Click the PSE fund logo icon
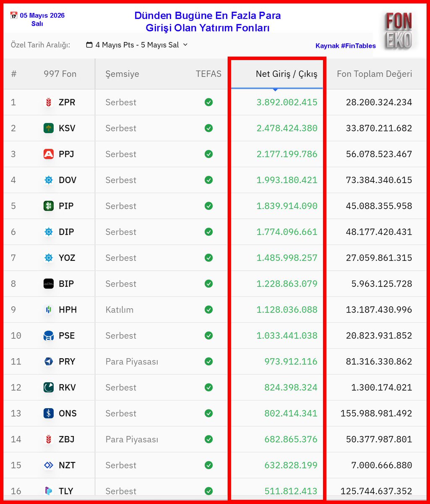The image size is (430, 504). click(x=49, y=336)
